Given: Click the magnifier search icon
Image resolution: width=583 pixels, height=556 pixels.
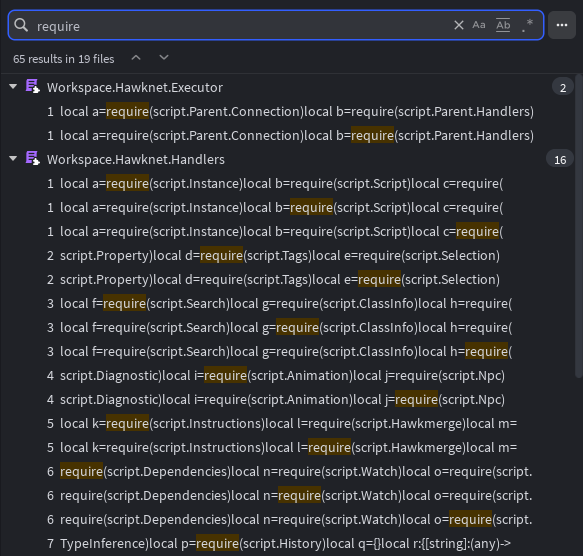Looking at the screenshot, I should coord(21,25).
